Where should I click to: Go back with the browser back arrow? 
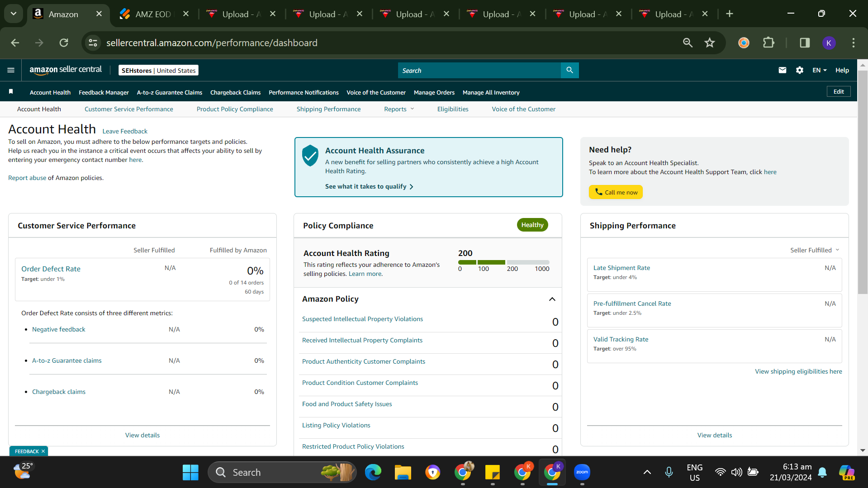click(x=15, y=43)
